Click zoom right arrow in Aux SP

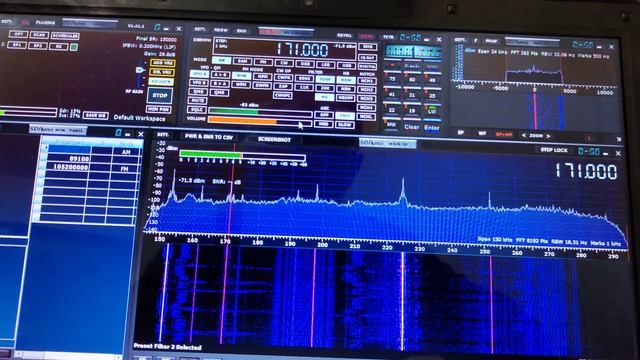(x=548, y=136)
